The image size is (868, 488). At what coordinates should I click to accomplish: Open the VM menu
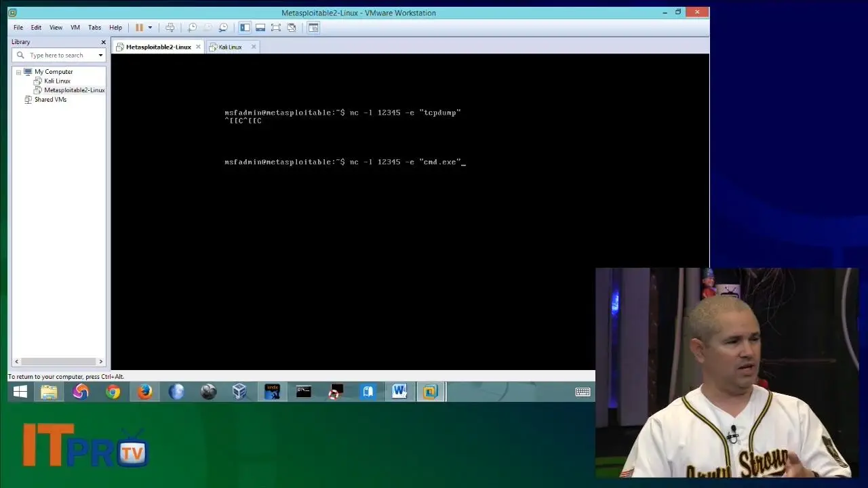[x=75, y=28]
